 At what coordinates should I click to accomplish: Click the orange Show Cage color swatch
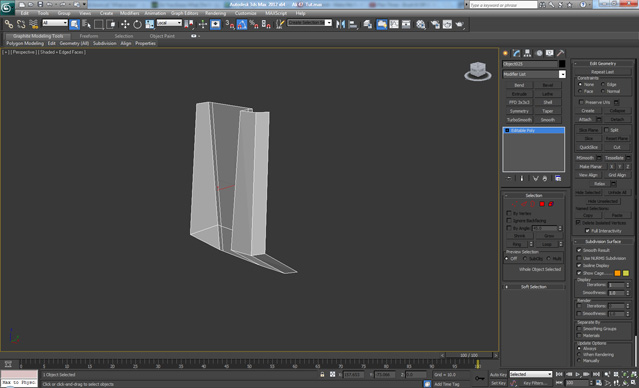point(617,273)
